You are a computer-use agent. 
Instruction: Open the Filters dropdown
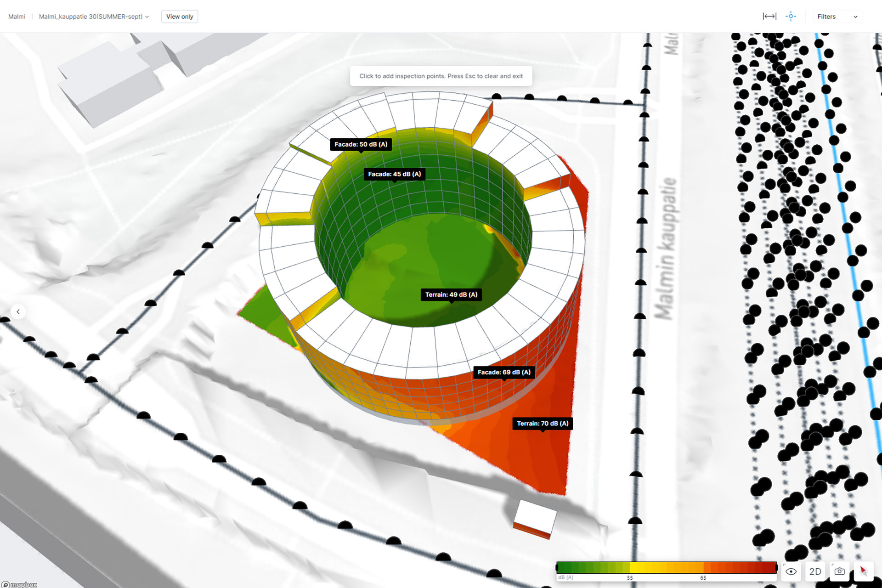pyautogui.click(x=837, y=17)
